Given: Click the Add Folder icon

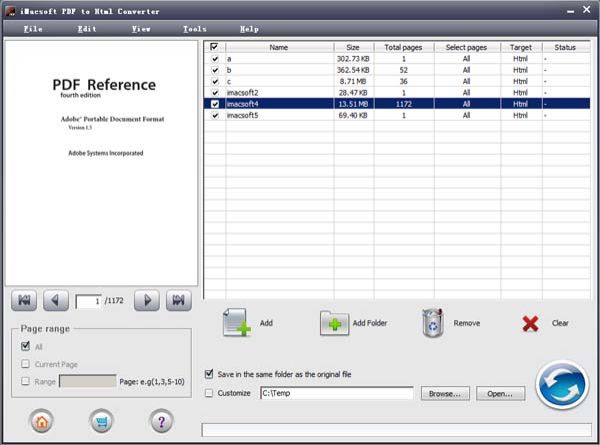Looking at the screenshot, I should [x=335, y=323].
